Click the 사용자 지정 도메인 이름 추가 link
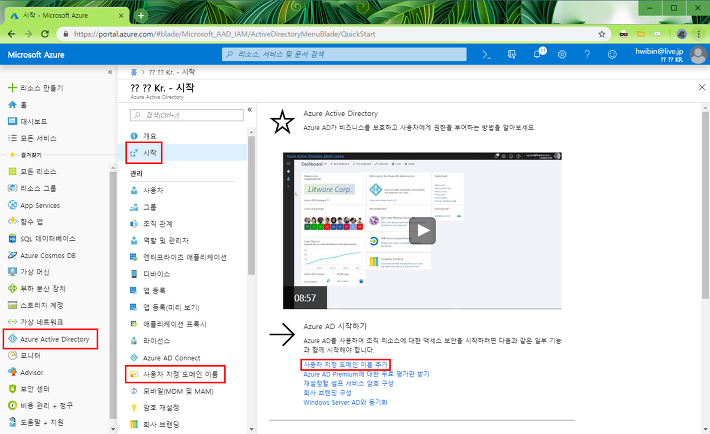The width and height of the screenshot is (710, 434). [345, 364]
